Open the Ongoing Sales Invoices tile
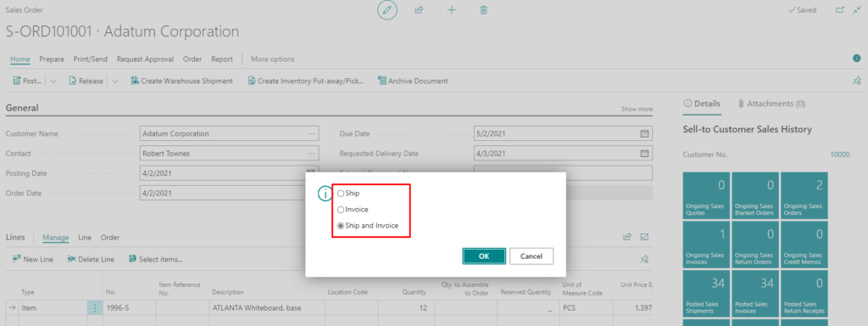This screenshot has width=868, height=326. pos(706,244)
